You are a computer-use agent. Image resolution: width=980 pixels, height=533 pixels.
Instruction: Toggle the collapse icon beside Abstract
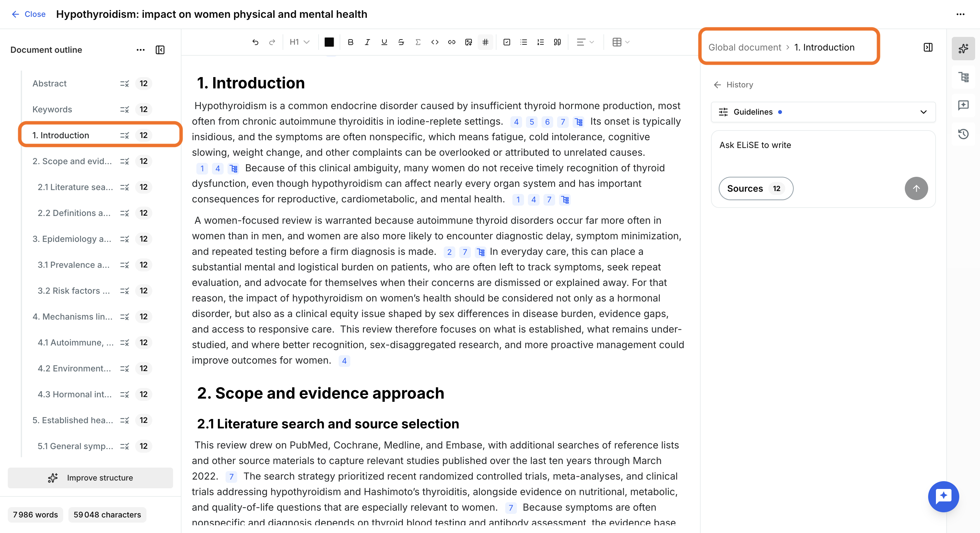click(124, 84)
